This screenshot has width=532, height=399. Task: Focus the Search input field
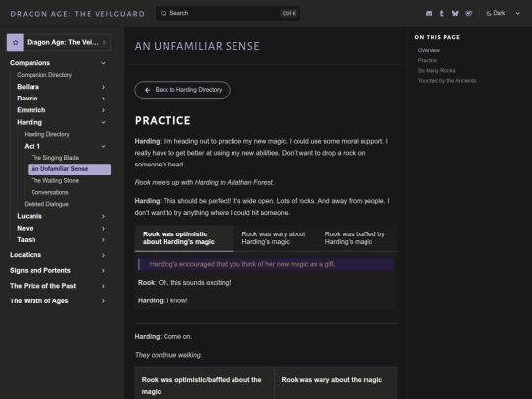228,13
